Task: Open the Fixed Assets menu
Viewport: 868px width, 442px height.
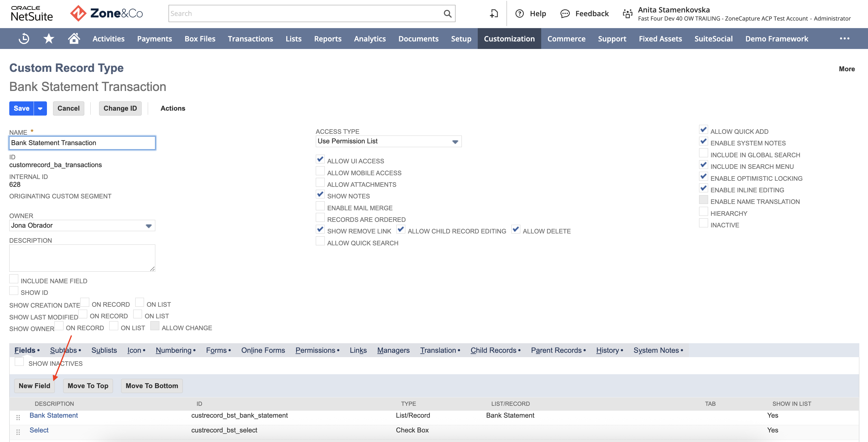Action: click(x=660, y=39)
